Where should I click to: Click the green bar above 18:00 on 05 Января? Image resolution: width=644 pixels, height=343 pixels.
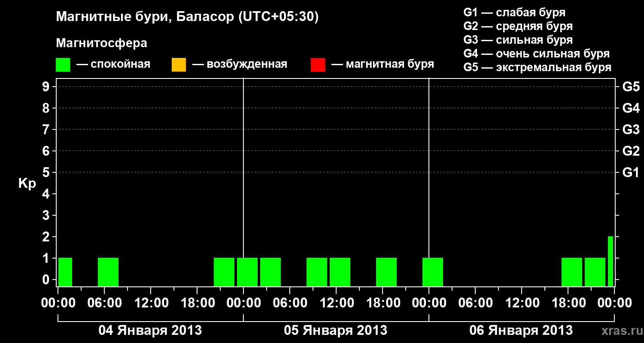[x=386, y=272]
